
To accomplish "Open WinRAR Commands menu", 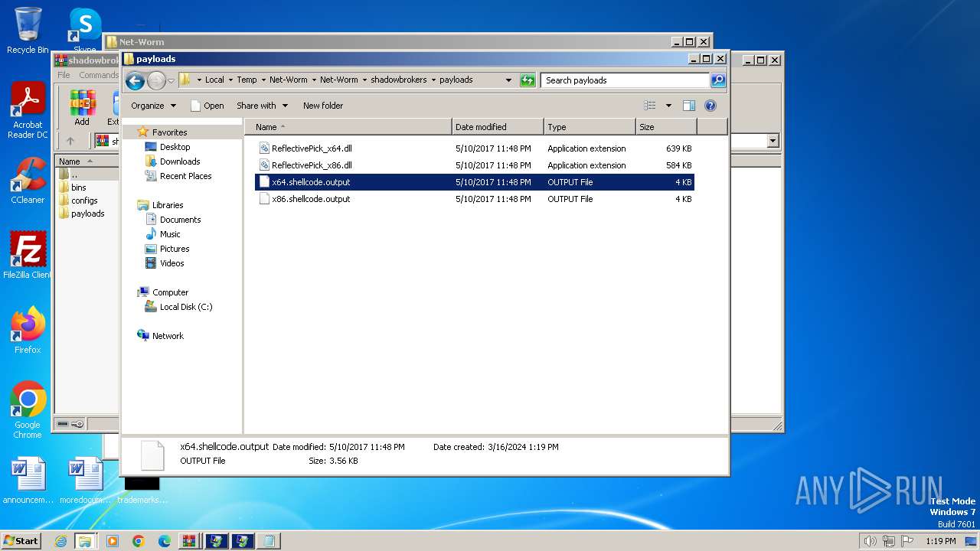I will point(99,75).
